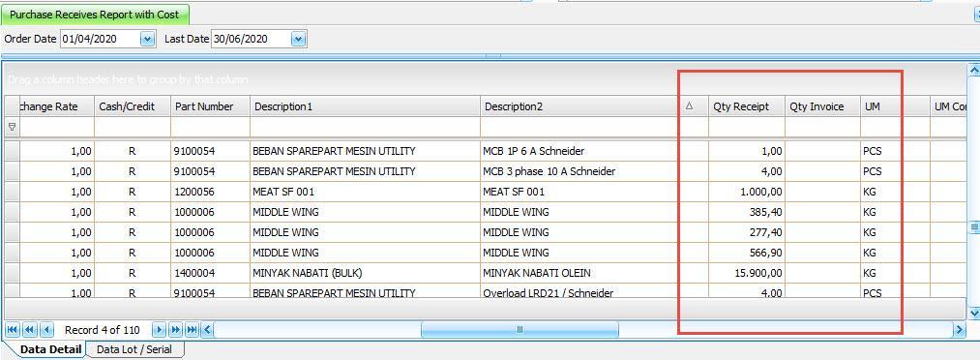Select part number 1200056
980x360 pixels.
pos(211,192)
